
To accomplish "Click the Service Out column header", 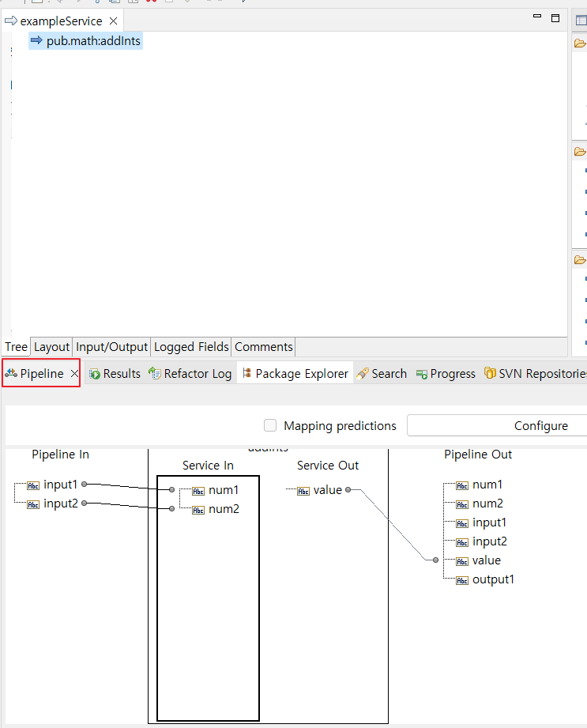I will coord(328,466).
